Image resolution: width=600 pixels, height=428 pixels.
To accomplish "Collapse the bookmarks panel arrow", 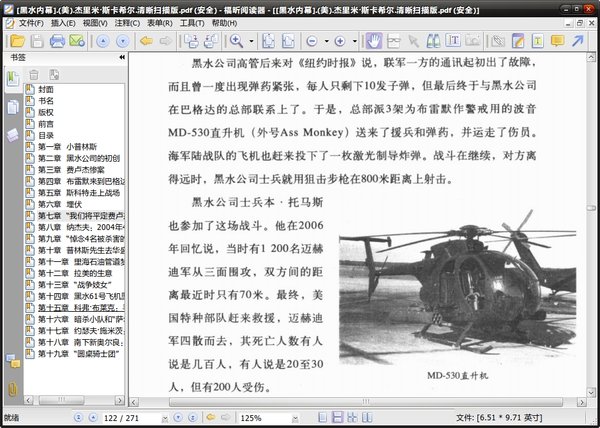I will point(121,58).
